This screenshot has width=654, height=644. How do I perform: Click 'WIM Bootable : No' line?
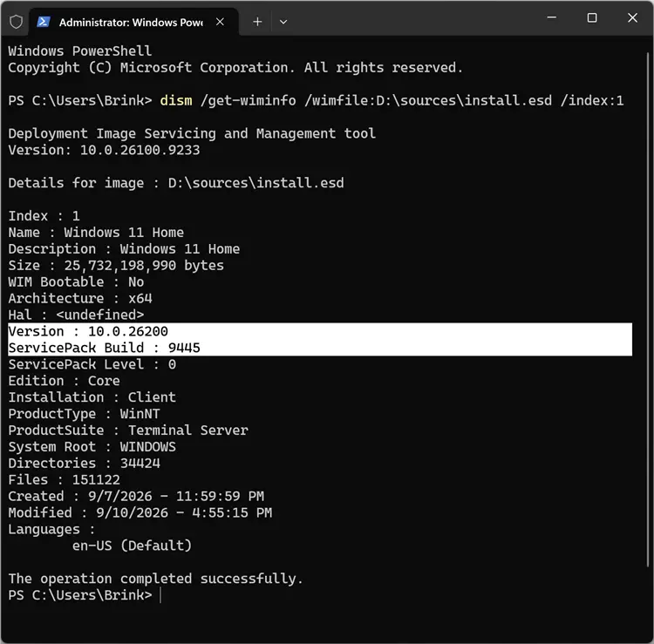point(76,281)
